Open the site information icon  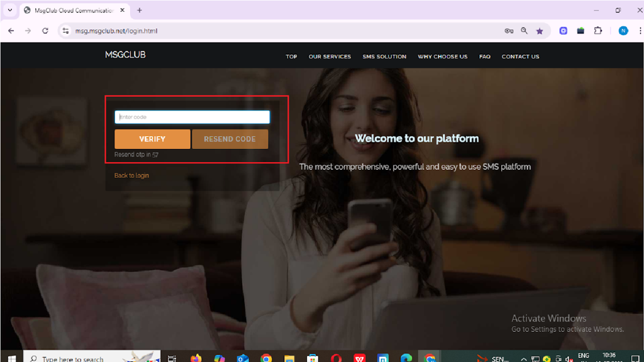coord(65,31)
